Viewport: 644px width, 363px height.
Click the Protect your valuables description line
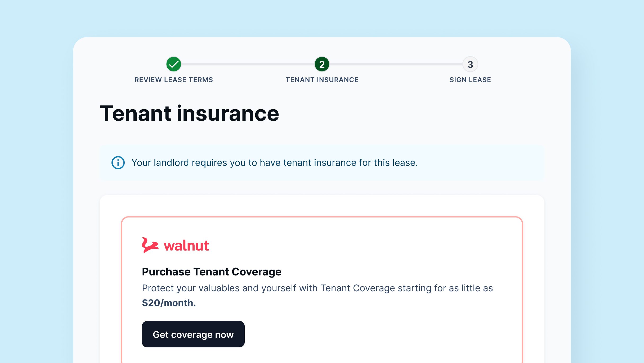(x=317, y=288)
